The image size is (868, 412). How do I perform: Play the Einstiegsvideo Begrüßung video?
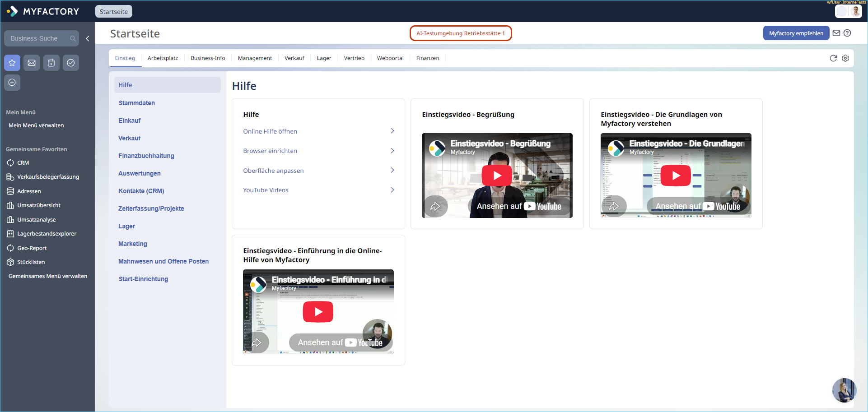click(x=497, y=176)
